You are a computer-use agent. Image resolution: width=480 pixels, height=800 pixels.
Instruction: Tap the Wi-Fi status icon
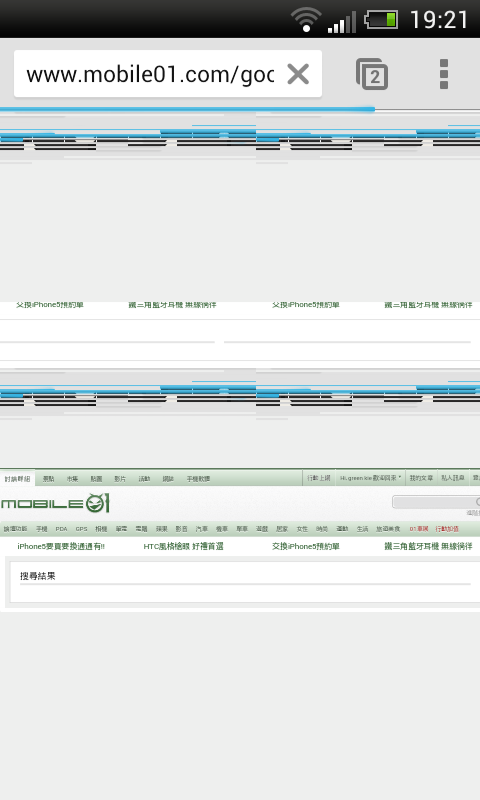(306, 20)
